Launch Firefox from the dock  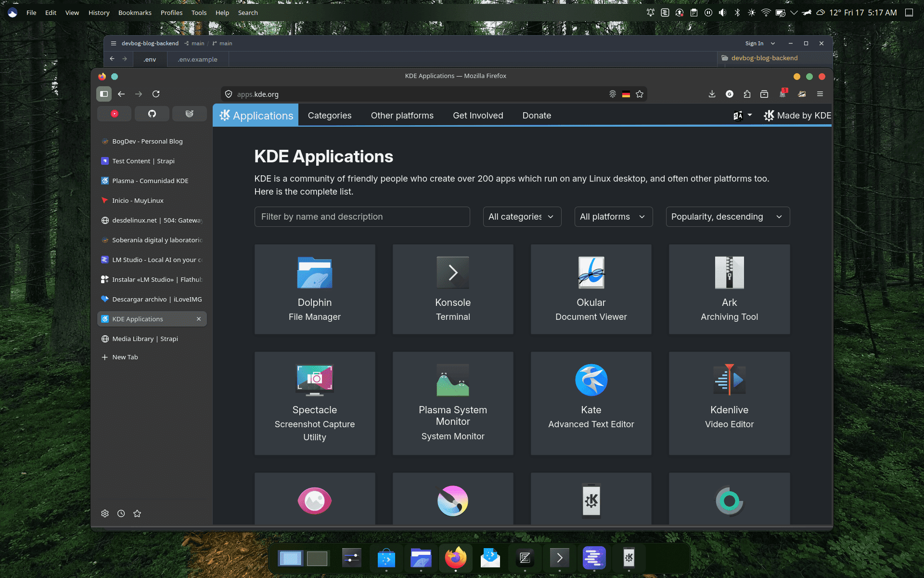coord(455,558)
